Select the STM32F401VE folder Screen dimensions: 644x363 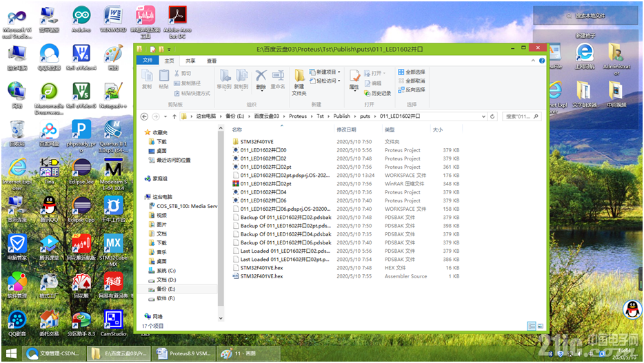pyautogui.click(x=256, y=141)
